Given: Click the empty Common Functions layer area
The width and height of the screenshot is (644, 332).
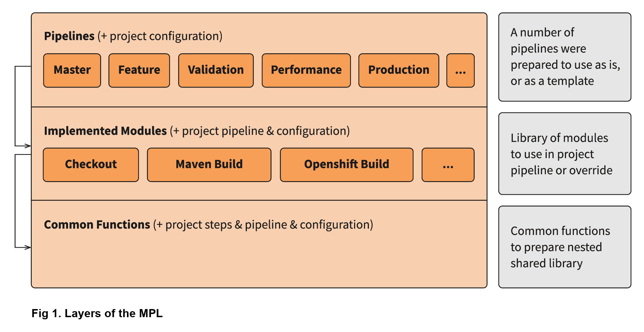Looking at the screenshot, I should 259,261.
